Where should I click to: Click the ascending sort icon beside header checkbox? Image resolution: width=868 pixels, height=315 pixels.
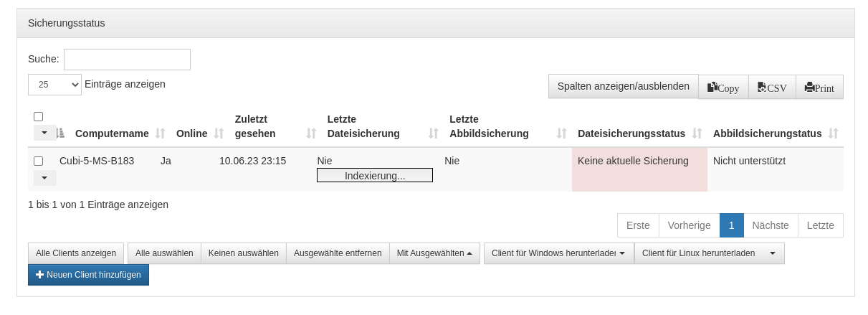click(60, 133)
